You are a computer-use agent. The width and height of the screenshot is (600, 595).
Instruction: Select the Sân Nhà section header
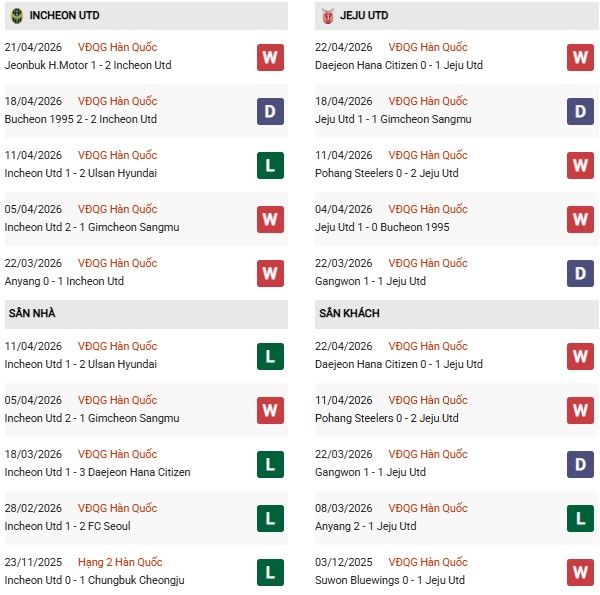[32, 314]
